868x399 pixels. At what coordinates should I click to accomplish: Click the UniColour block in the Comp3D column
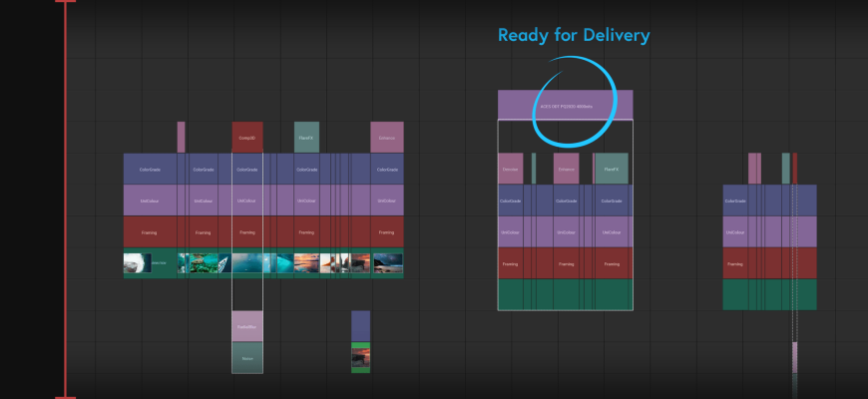pos(246,200)
